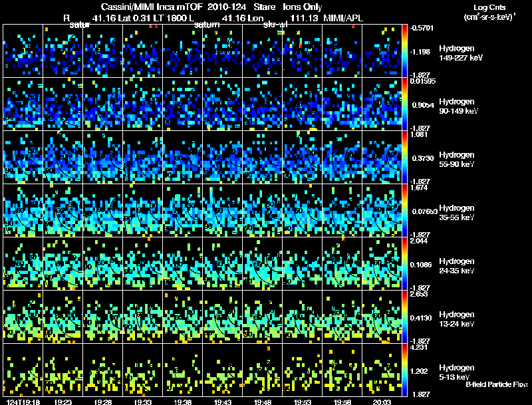
Task: Select the 'Hydrogen 149-227 keV' row label
Action: 460,53
